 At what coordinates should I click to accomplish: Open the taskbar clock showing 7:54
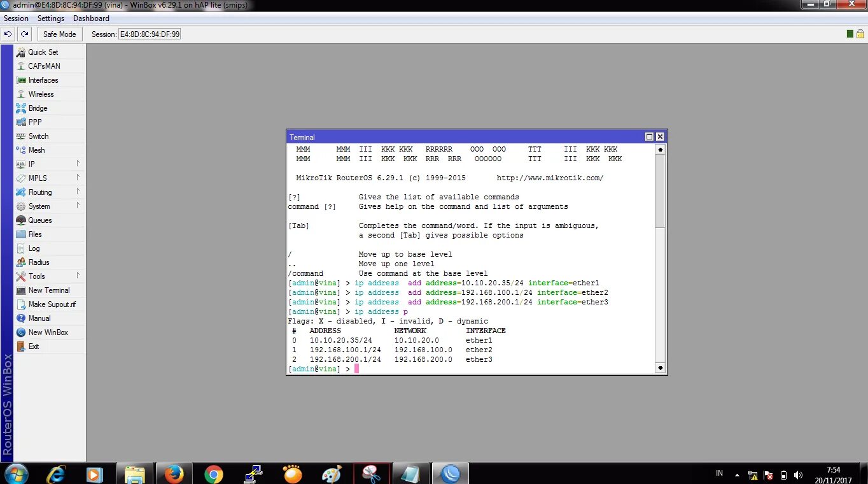coord(833,474)
